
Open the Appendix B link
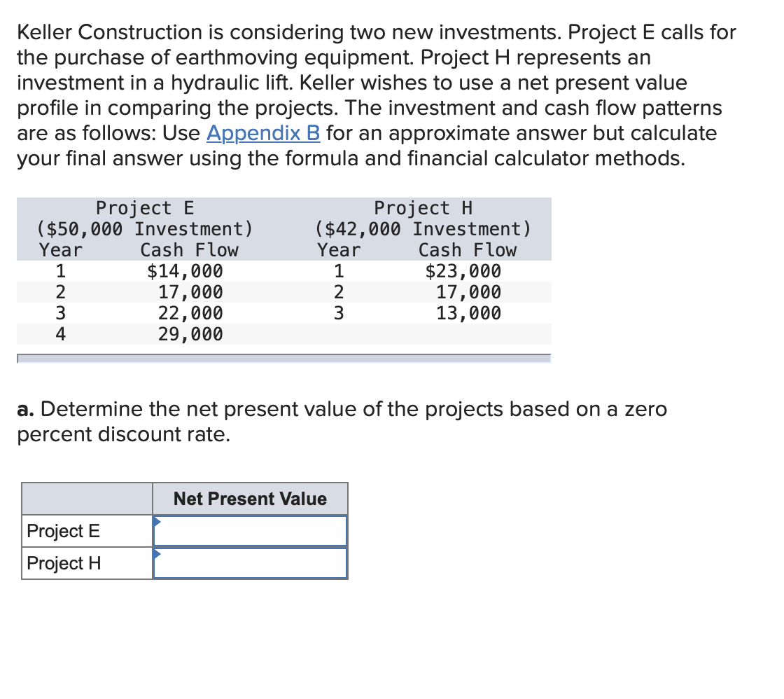tap(262, 133)
